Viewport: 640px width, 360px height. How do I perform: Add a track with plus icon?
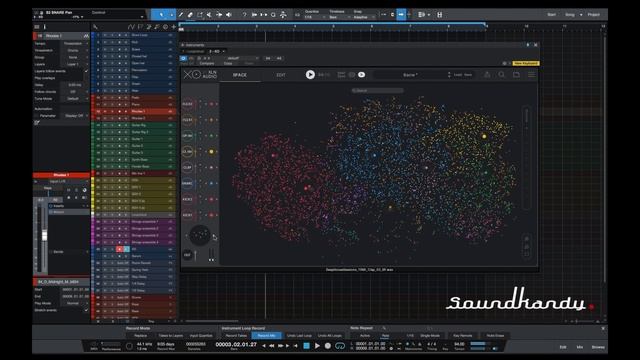(x=173, y=27)
